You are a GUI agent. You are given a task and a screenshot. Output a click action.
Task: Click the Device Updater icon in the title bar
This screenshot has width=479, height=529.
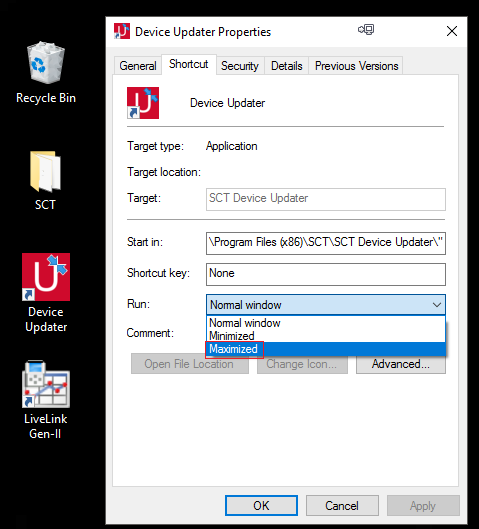[x=122, y=31]
